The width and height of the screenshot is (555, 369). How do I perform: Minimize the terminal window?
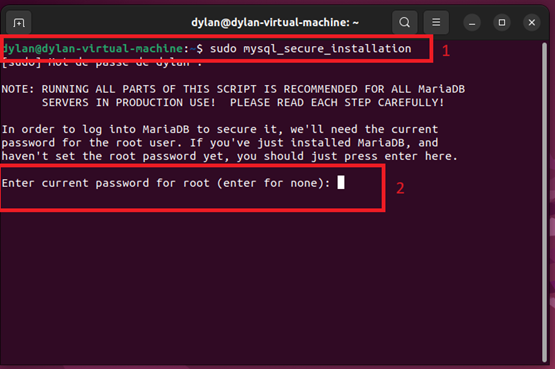[x=472, y=23]
